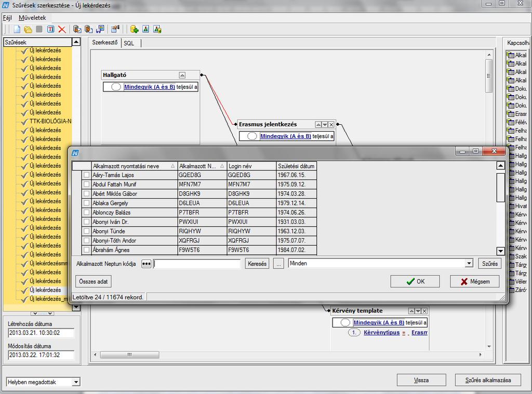The image size is (532, 394).
Task: Click the gray square save icon
Action: (x=39, y=29)
